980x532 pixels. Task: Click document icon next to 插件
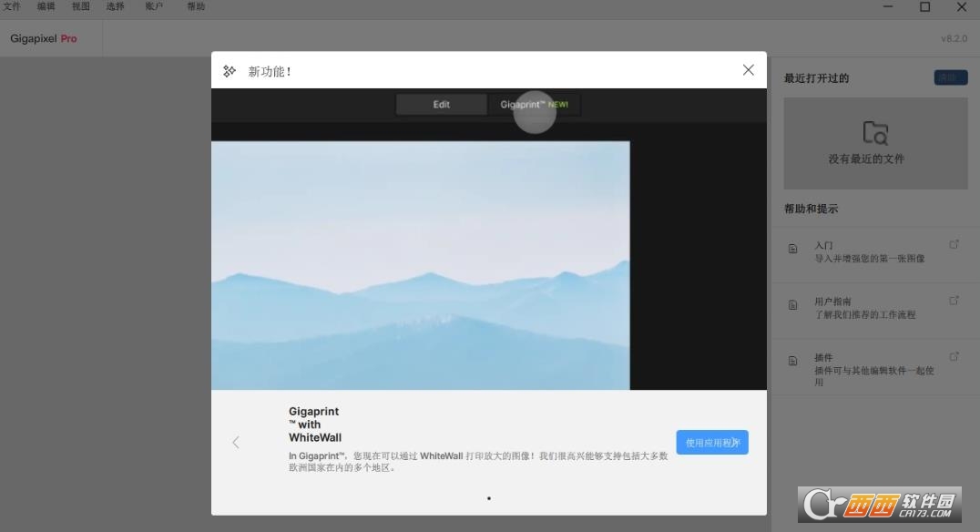point(792,361)
